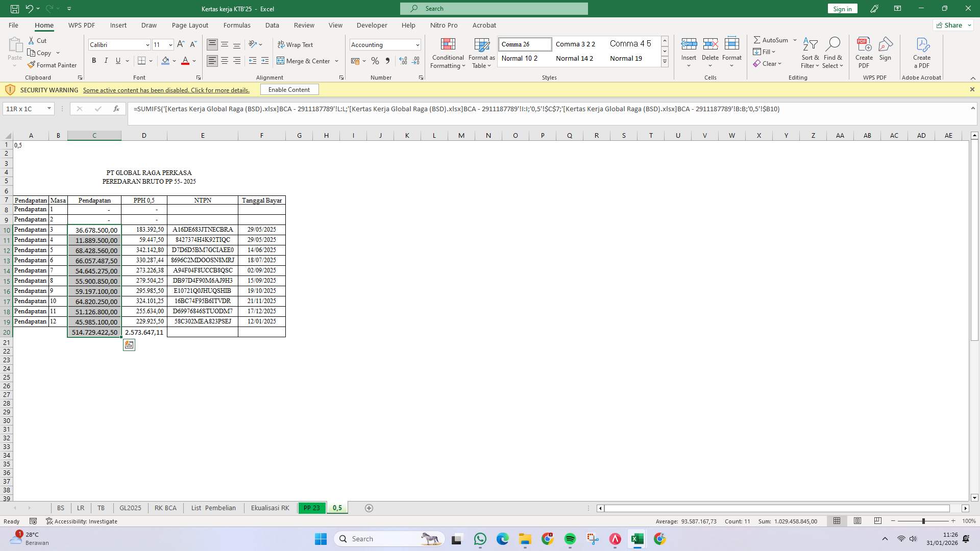This screenshot has width=980, height=551.
Task: Apply the Percent number format
Action: (375, 61)
